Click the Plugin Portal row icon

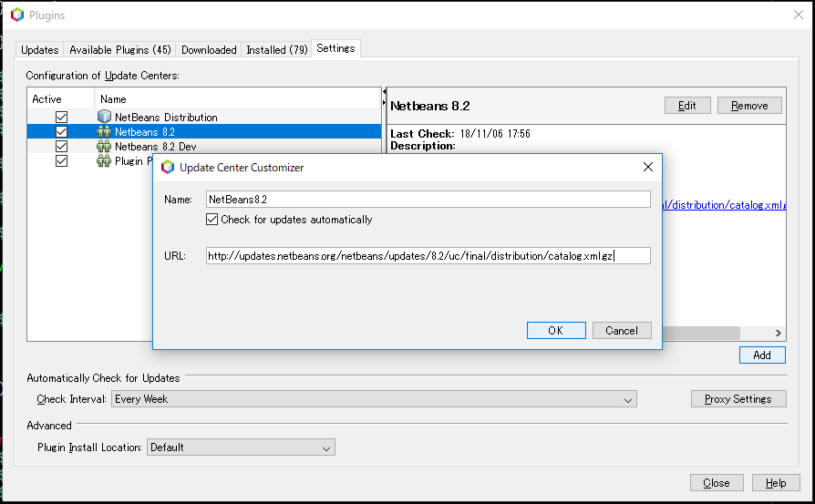coord(104,160)
